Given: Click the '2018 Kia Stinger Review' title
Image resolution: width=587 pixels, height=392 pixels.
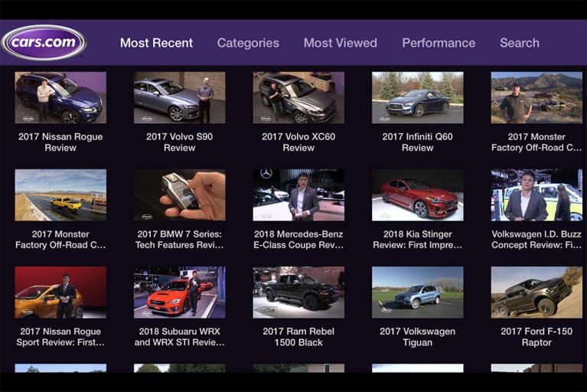Looking at the screenshot, I should [x=418, y=240].
